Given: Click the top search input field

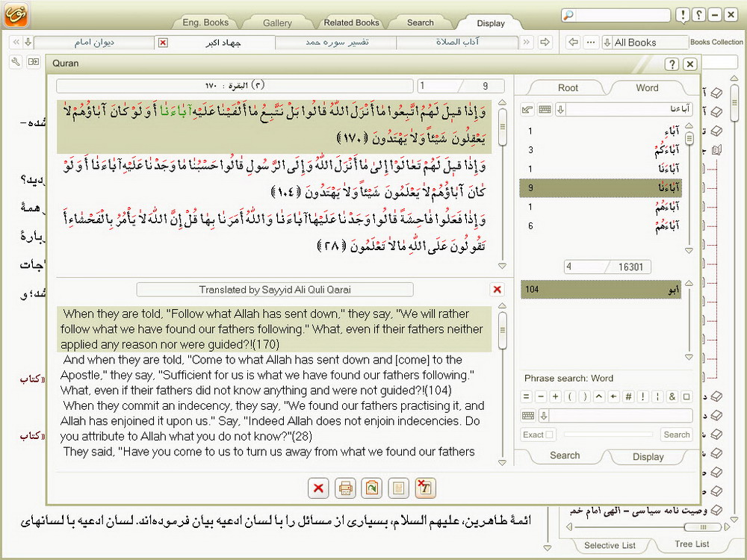Looking at the screenshot, I should point(622,15).
